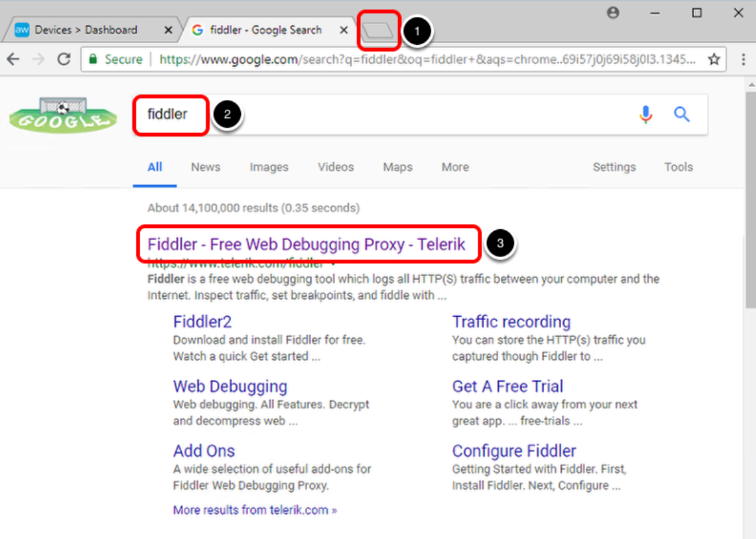This screenshot has width=756, height=539.
Task: Expand the More search categories dropdown
Action: click(x=455, y=167)
